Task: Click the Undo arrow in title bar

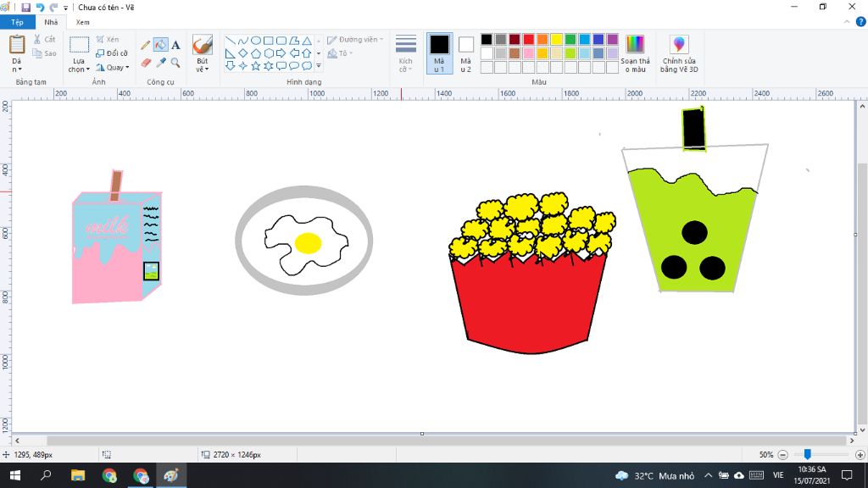Action: (40, 7)
